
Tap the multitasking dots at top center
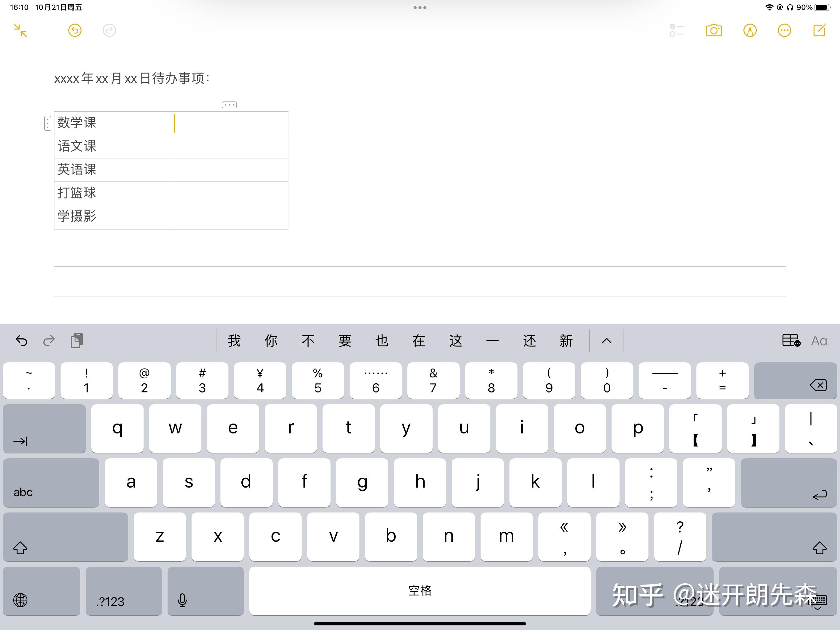tap(420, 7)
